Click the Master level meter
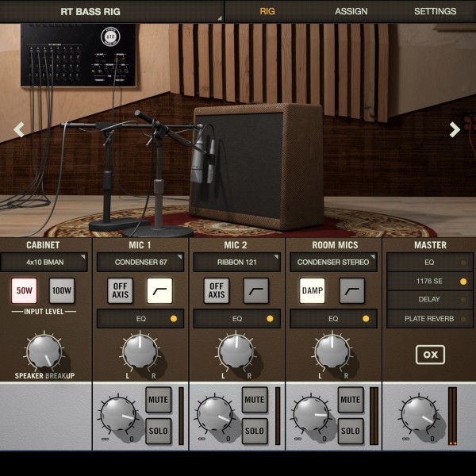 click(453, 416)
